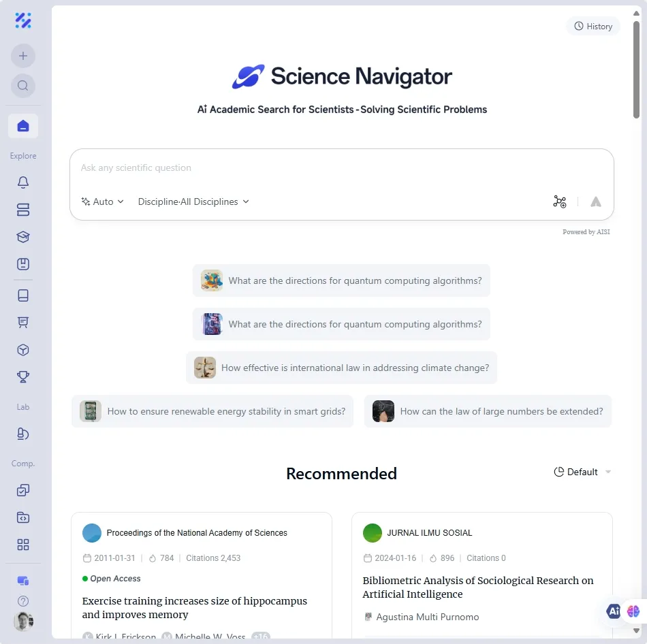The width and height of the screenshot is (647, 644).
Task: Click the 3D cube icon in sidebar
Action: point(22,349)
